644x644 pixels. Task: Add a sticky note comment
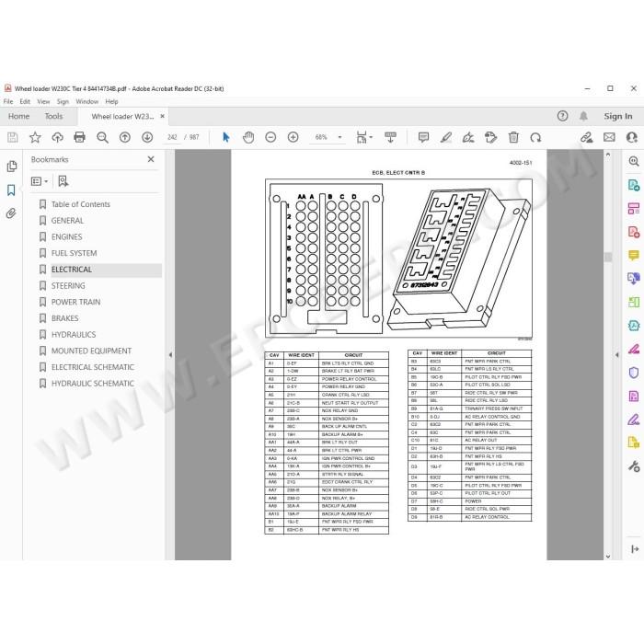point(423,137)
